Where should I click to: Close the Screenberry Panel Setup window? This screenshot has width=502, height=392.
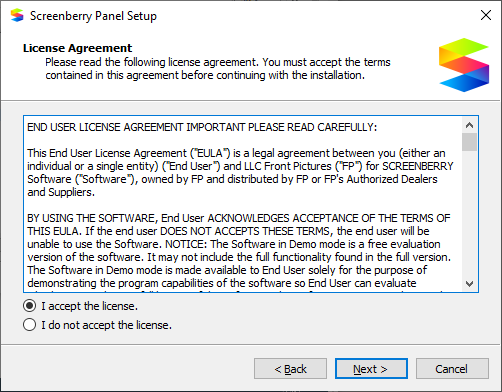(486, 15)
